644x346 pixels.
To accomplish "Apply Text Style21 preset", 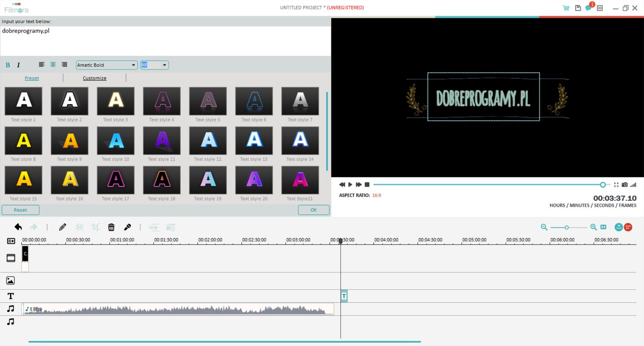I will tap(300, 180).
